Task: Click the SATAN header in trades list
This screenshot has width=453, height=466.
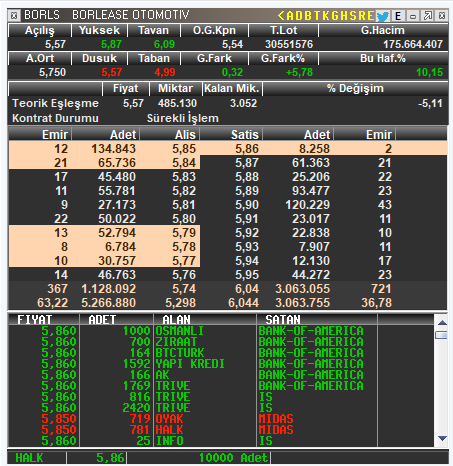Action: [317, 320]
